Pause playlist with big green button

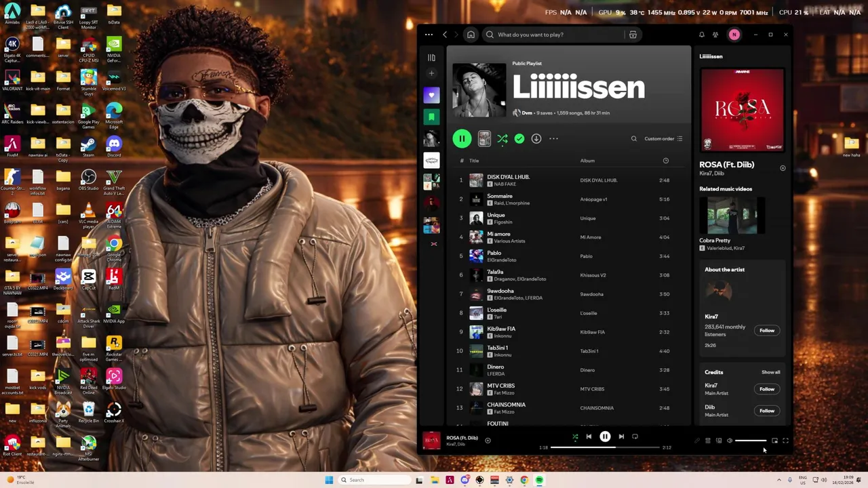click(x=462, y=138)
